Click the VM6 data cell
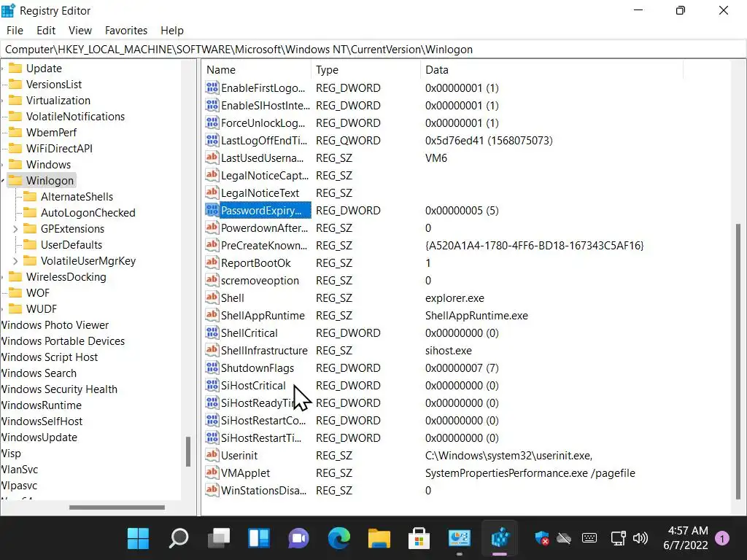The height and width of the screenshot is (560, 747). tap(436, 158)
